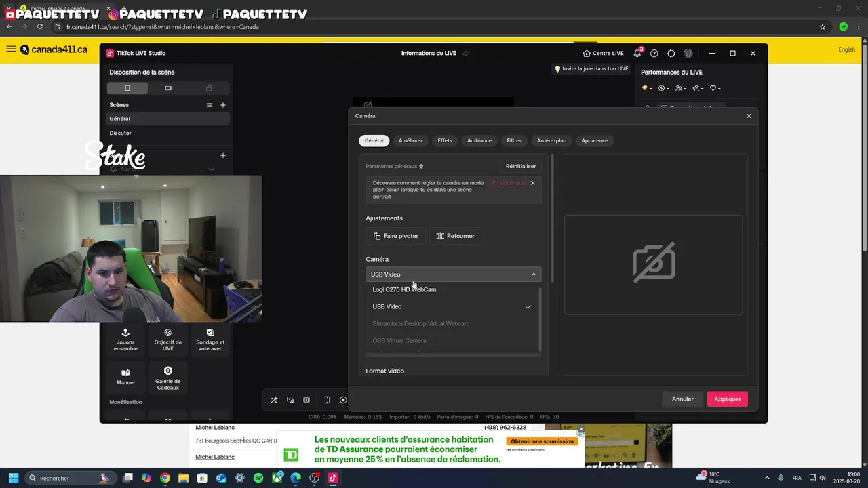Switch canada411 site to English
The height and width of the screenshot is (488, 868).
[x=847, y=49]
